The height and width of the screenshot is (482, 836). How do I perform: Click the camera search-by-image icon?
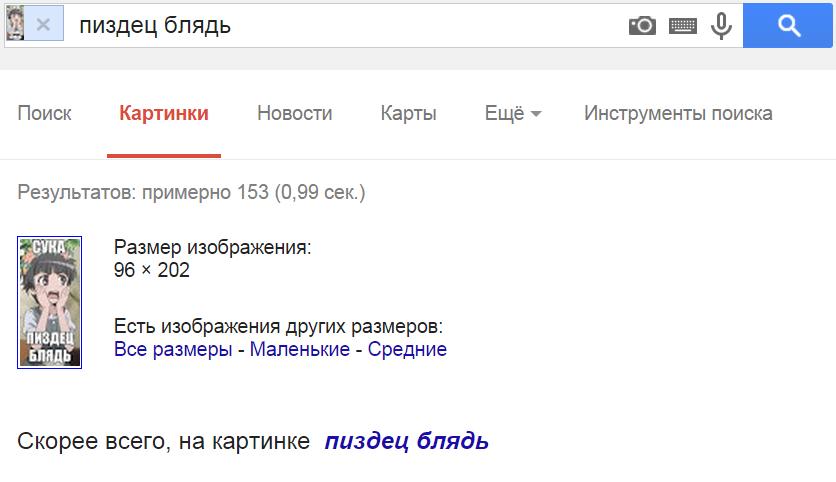[642, 25]
